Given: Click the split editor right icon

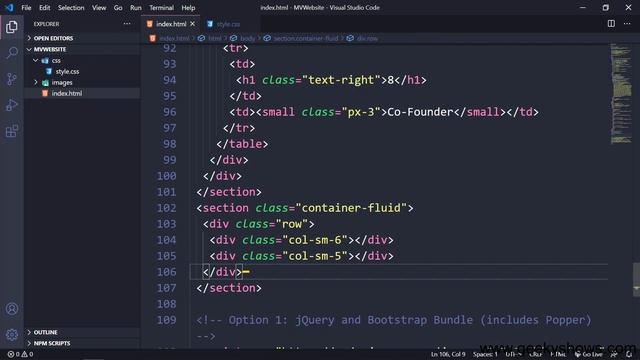Looking at the screenshot, I should click(611, 24).
